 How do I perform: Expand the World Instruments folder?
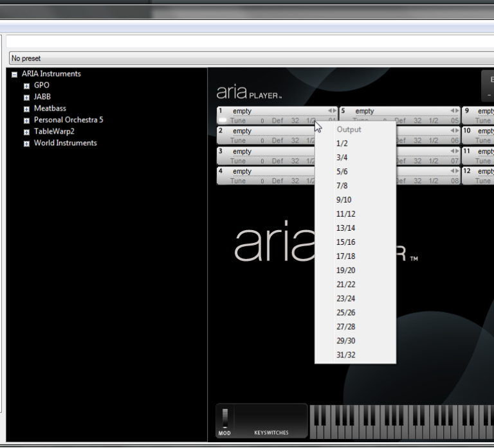pyautogui.click(x=27, y=143)
